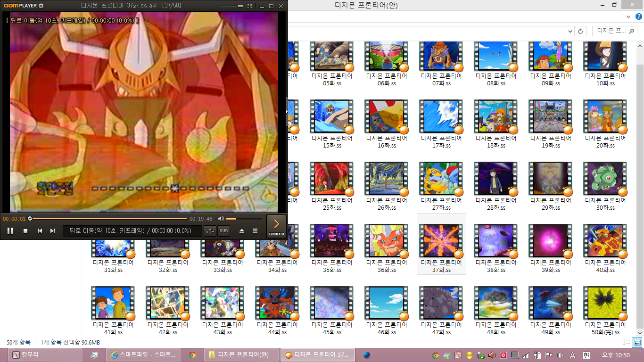Select video 디지몬 프론티어 08화.ss
Viewport: 644px width, 362px height.
496,64
